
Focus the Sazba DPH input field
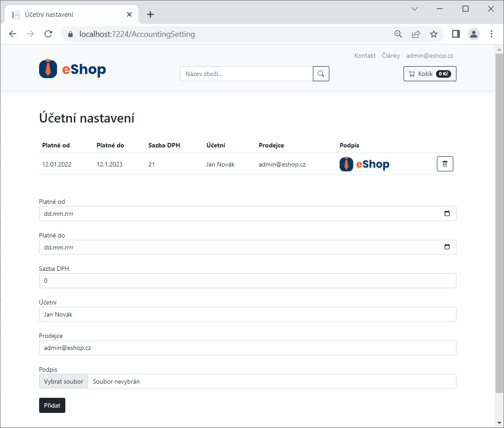point(248,281)
